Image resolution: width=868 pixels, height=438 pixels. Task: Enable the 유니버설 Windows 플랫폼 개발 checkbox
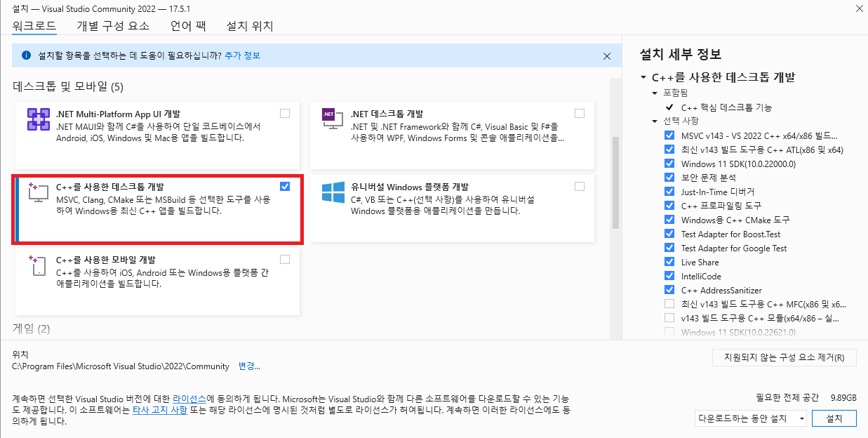(x=580, y=186)
